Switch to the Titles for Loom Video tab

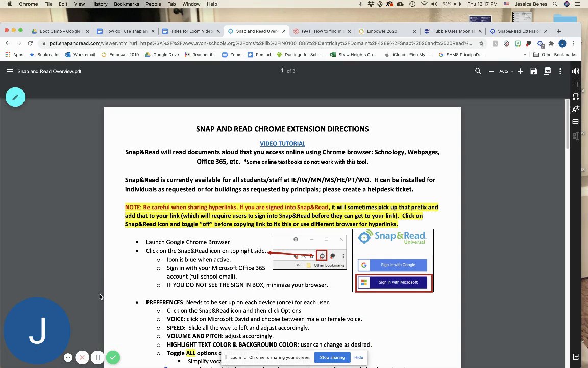tap(191, 31)
